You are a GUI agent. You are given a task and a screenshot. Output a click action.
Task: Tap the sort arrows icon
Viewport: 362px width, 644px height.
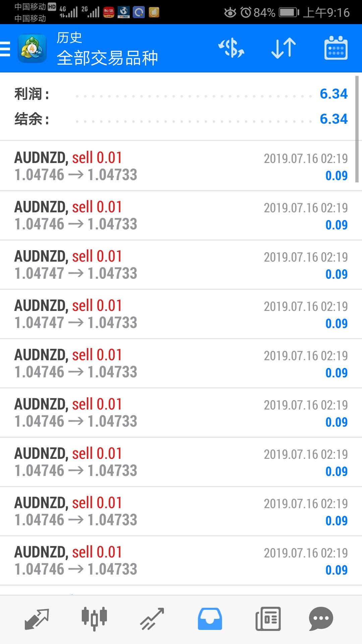[284, 48]
